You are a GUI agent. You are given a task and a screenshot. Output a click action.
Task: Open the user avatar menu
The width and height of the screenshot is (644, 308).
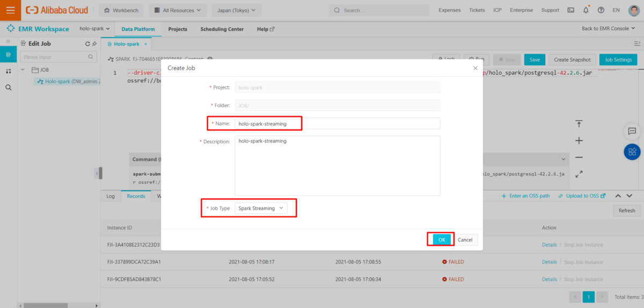(x=634, y=10)
